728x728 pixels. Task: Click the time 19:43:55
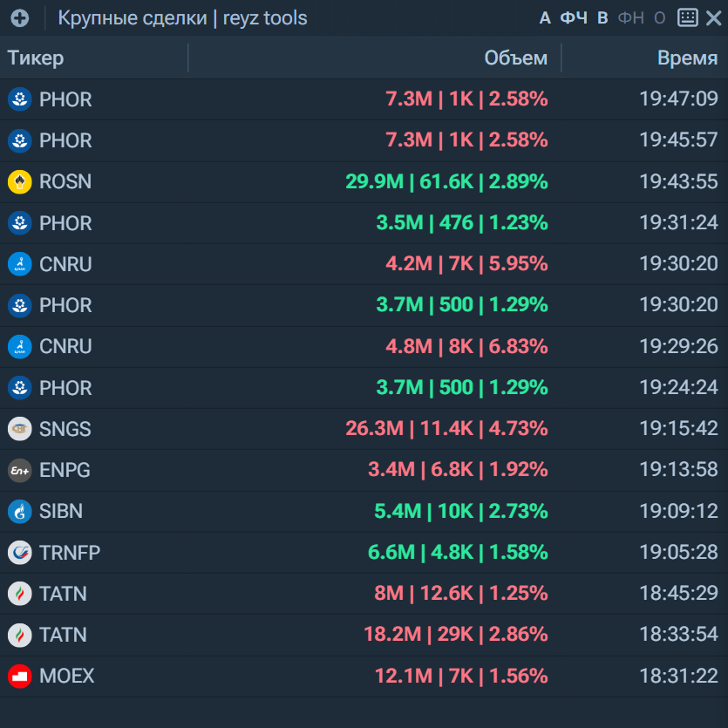[679, 181]
